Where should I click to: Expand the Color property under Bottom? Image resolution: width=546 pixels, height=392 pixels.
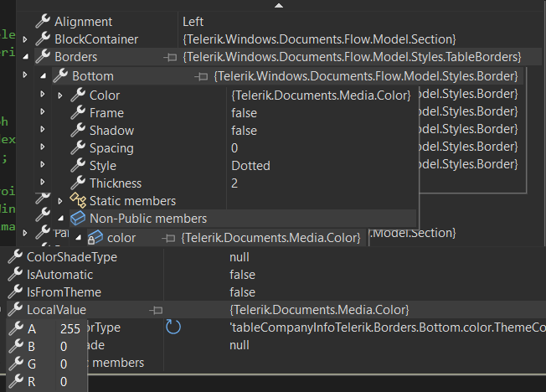tap(59, 95)
